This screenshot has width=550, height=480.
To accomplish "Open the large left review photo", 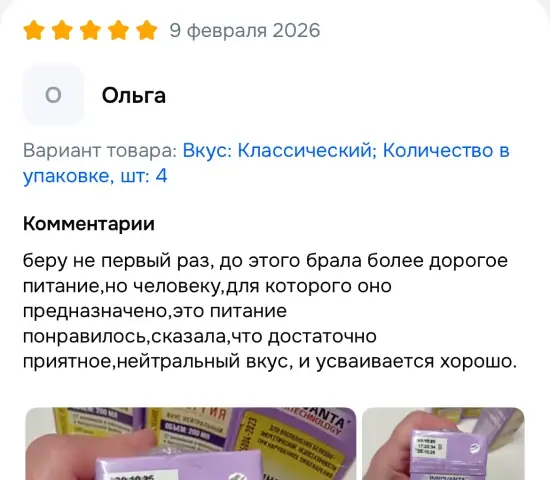I will coord(191,444).
